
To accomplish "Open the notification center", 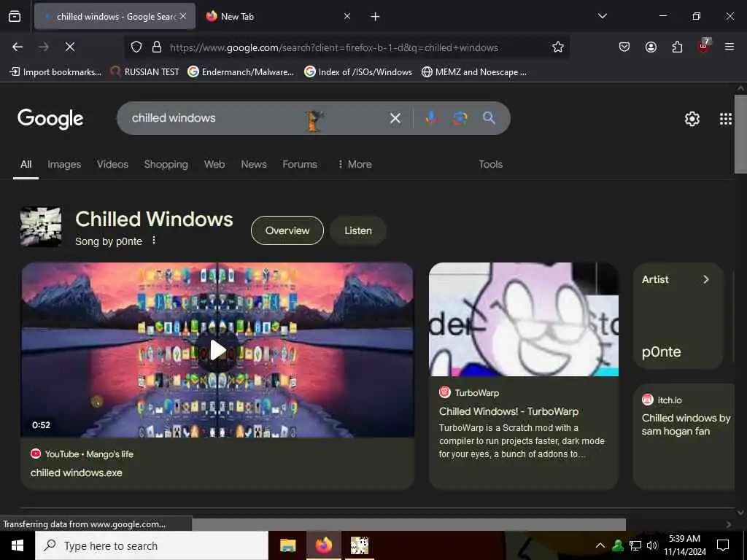I will (x=723, y=545).
